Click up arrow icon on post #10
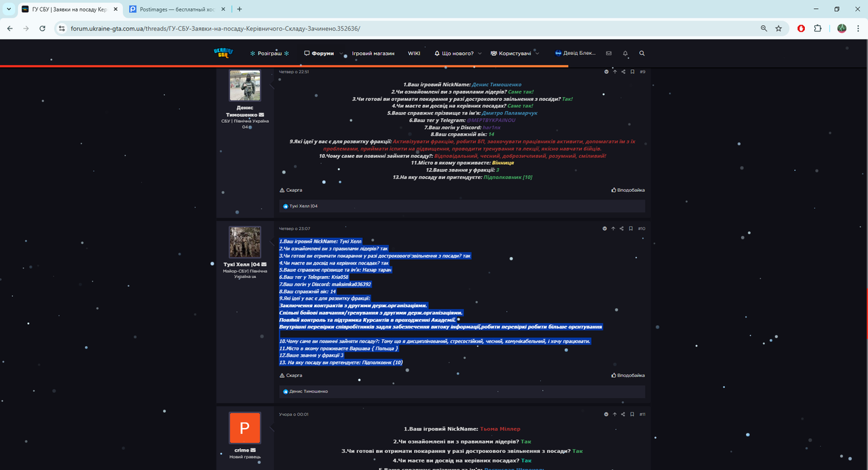This screenshot has height=470, width=868. click(613, 229)
